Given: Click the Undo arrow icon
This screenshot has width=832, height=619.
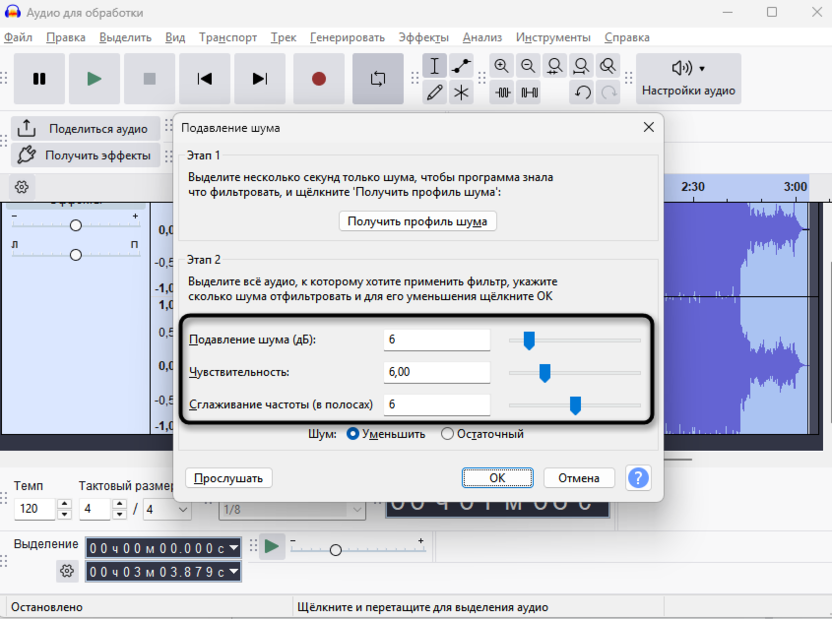Looking at the screenshot, I should pos(580,92).
